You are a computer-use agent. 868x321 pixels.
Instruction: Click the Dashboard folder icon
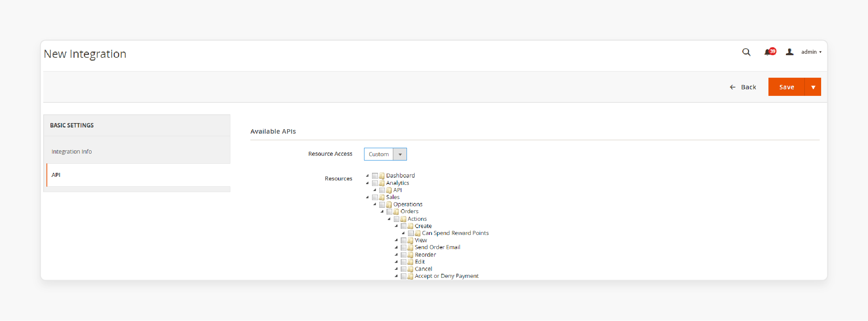coord(382,176)
